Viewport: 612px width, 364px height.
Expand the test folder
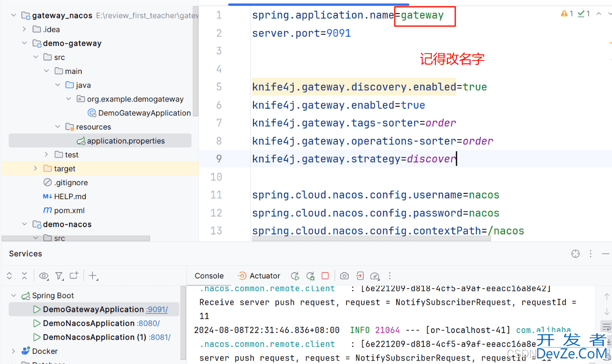[x=46, y=155]
